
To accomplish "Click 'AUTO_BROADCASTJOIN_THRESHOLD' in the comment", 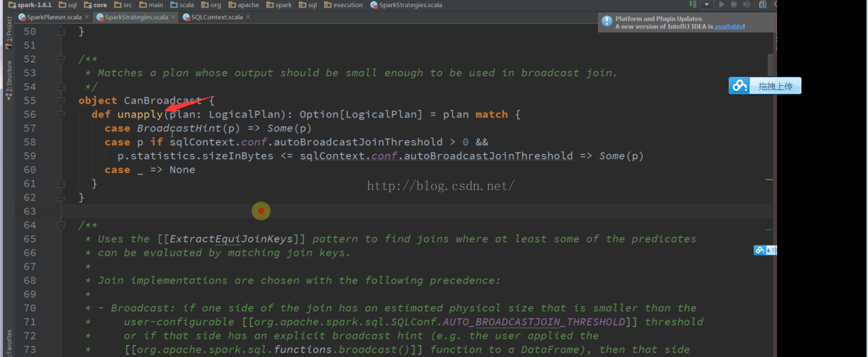I will [x=533, y=322].
